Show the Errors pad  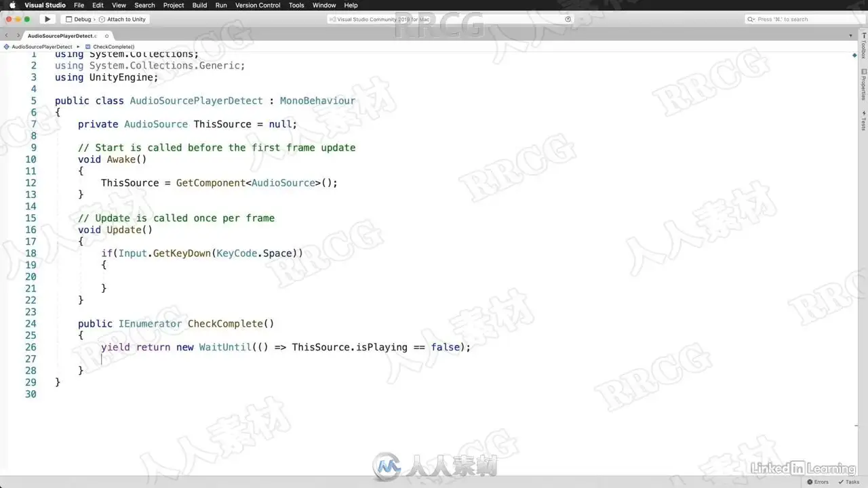(x=817, y=482)
